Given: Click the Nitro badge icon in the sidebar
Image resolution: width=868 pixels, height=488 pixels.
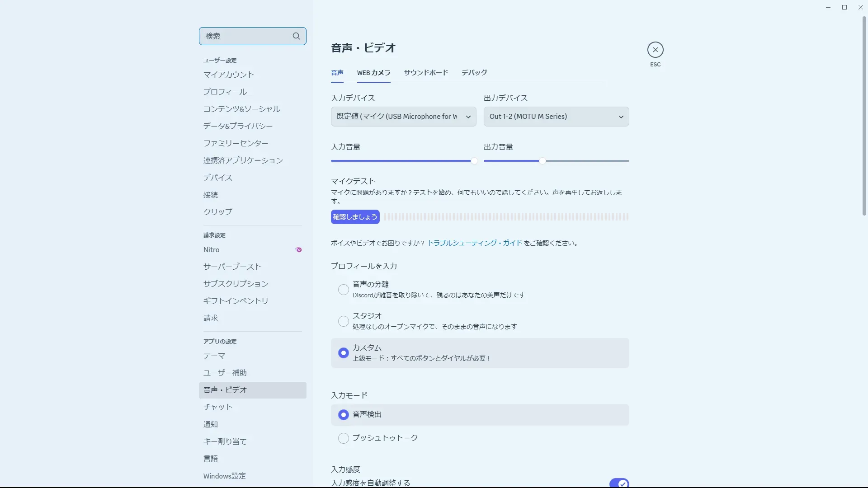Looking at the screenshot, I should 298,250.
